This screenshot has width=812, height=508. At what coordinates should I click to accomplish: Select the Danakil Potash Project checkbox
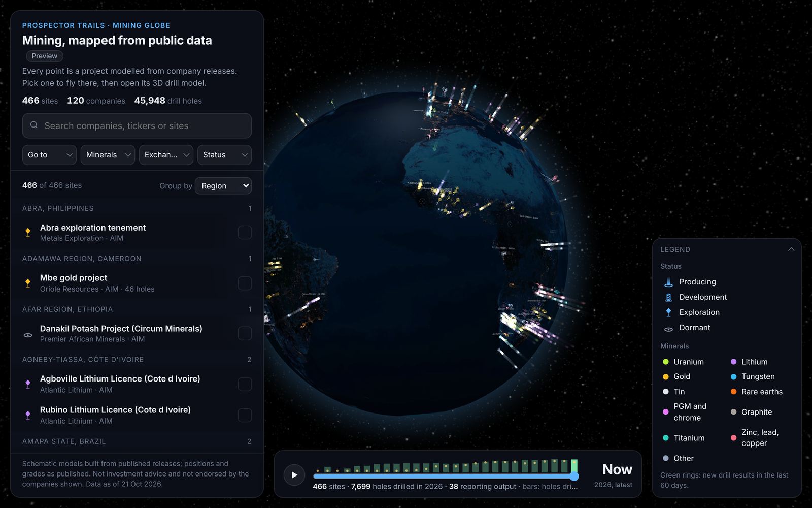245,334
